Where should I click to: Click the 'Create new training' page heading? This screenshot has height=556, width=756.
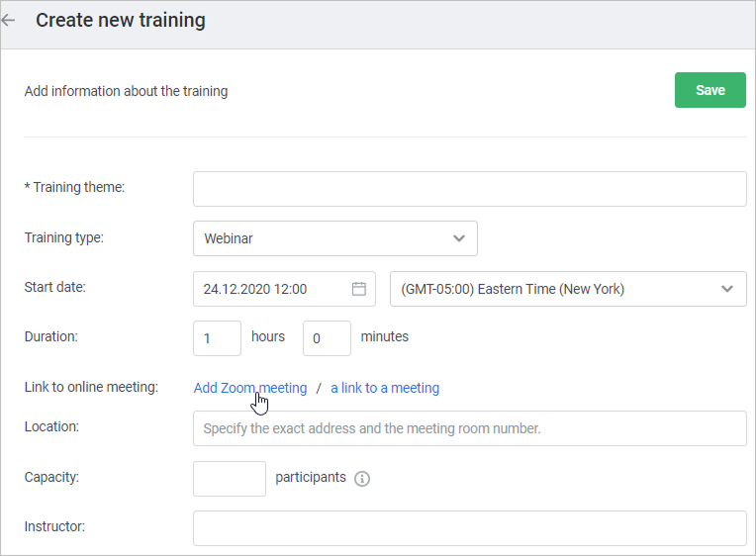[x=121, y=21]
